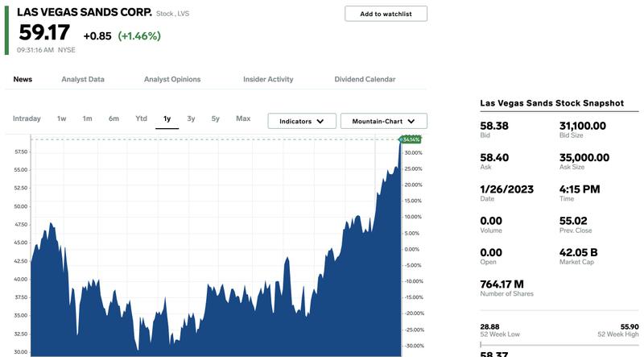The image size is (644, 357).
Task: Select the Ytd chart range
Action: [142, 118]
